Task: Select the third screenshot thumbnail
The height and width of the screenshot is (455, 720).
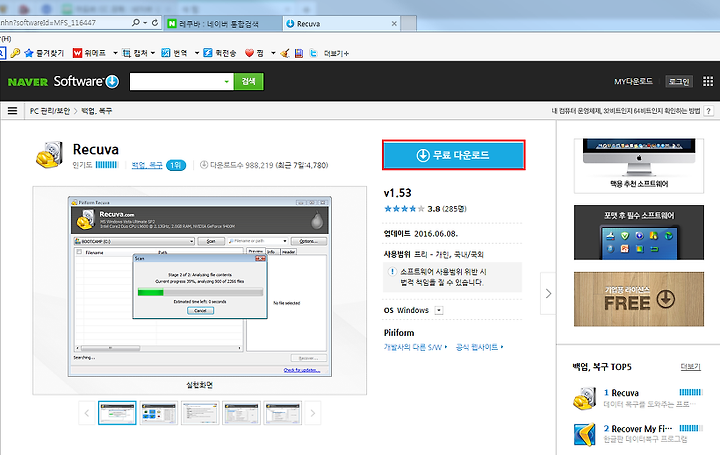Action: (200, 413)
